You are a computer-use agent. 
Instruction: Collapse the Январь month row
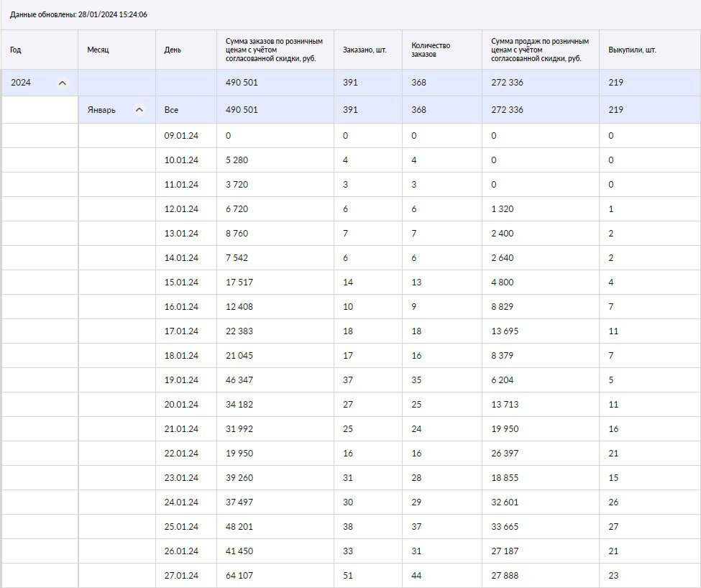[x=139, y=109]
